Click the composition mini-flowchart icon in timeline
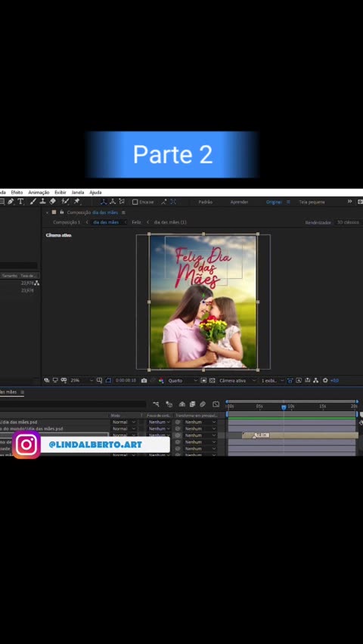Image resolution: width=363 pixels, height=644 pixels. 156,404
